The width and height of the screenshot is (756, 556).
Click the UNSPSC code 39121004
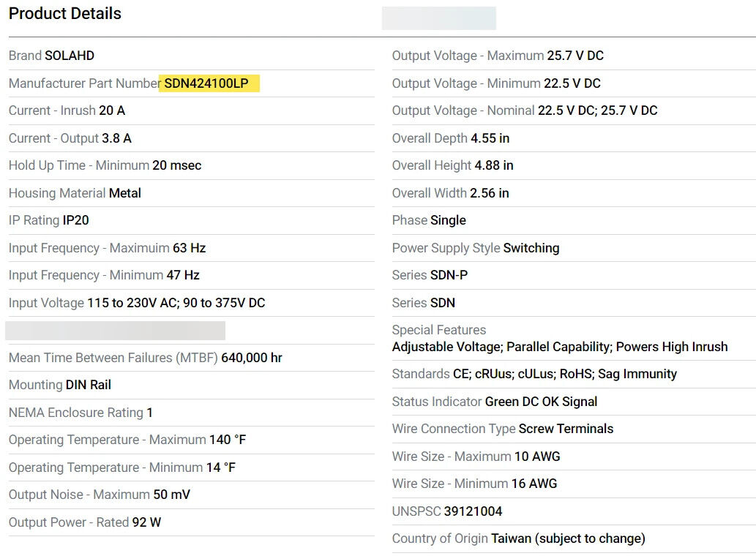click(x=473, y=511)
